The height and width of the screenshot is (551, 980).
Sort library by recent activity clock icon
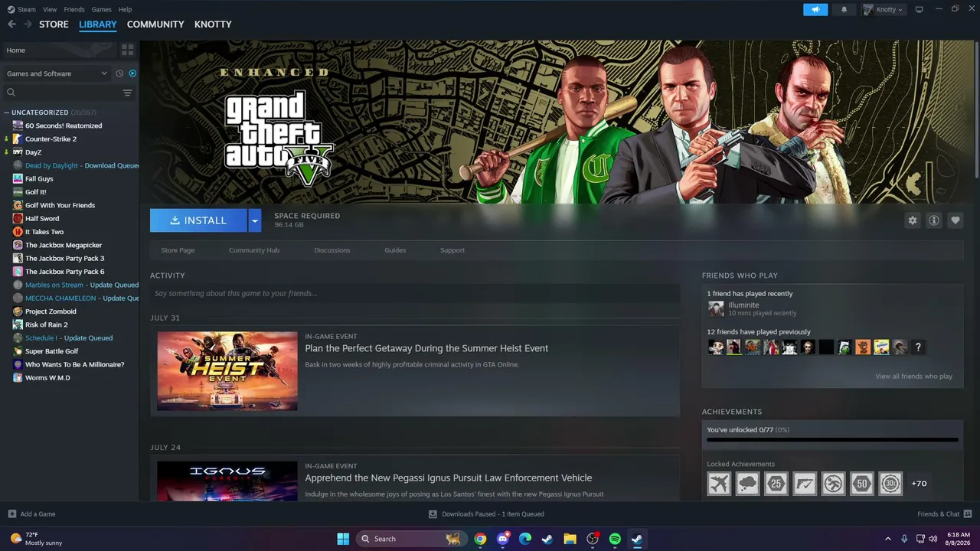pyautogui.click(x=119, y=73)
